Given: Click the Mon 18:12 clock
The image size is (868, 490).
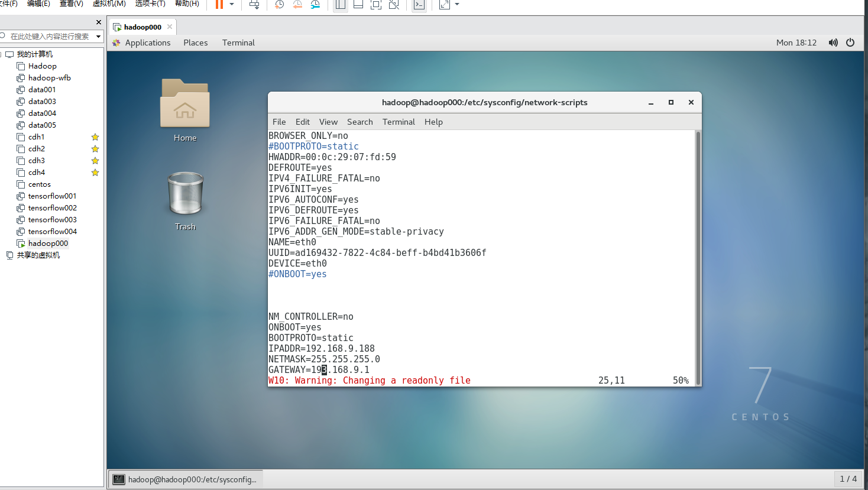Looking at the screenshot, I should [x=796, y=43].
